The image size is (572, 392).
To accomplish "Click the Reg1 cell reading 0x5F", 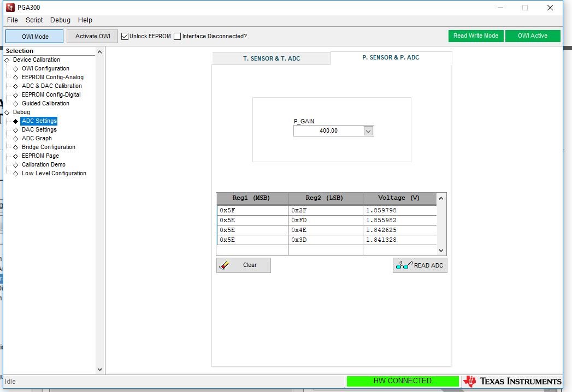I will [252, 210].
